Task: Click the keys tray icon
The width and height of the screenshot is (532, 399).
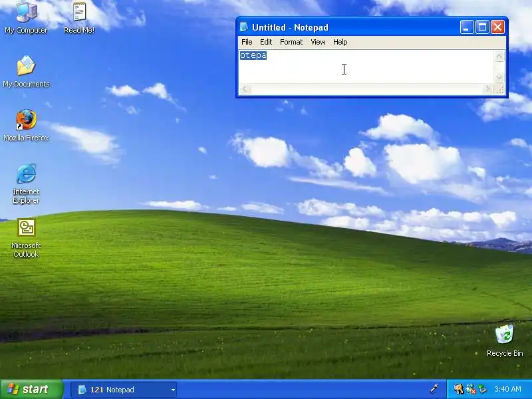Action: (458, 389)
